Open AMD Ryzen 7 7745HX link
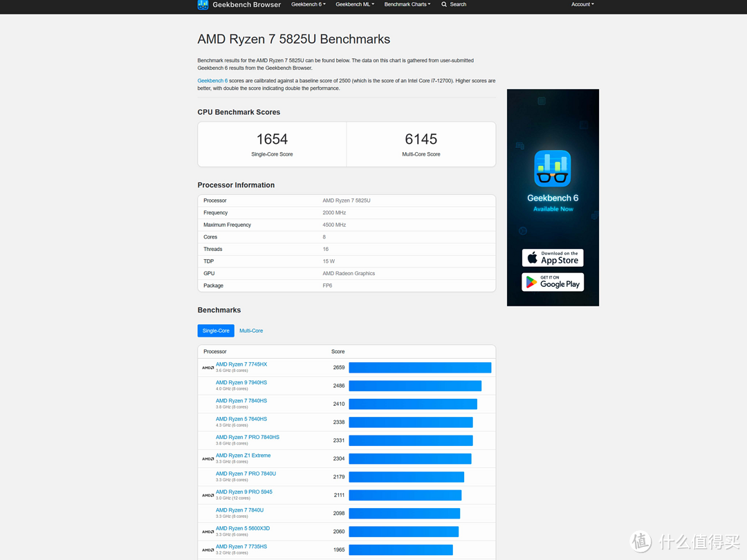 click(241, 364)
